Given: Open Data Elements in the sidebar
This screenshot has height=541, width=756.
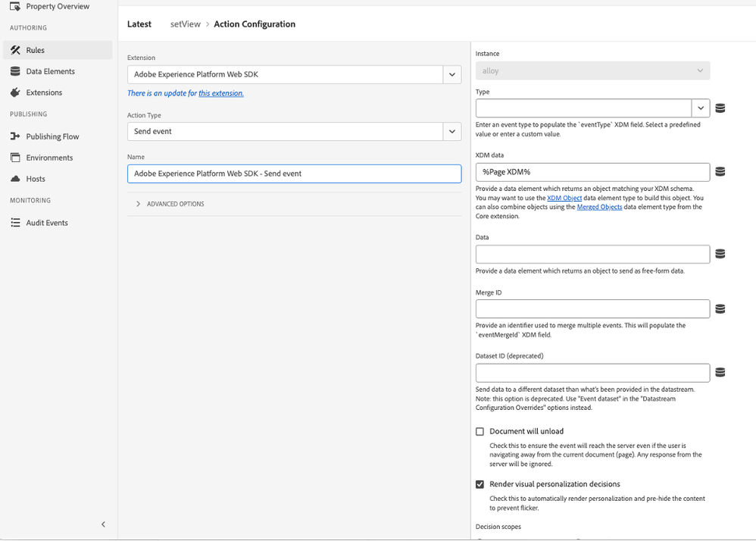Looking at the screenshot, I should (50, 71).
